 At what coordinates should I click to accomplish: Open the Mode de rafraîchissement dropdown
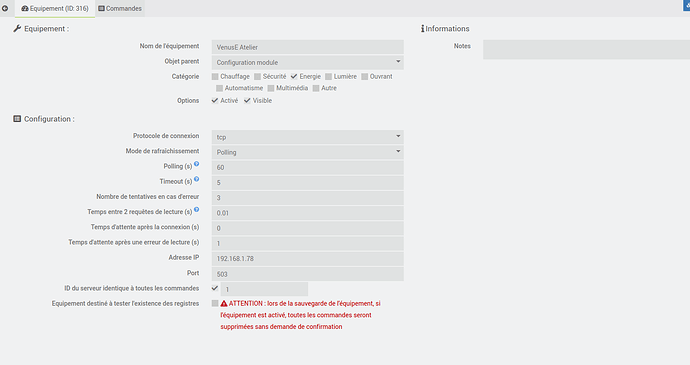point(308,152)
